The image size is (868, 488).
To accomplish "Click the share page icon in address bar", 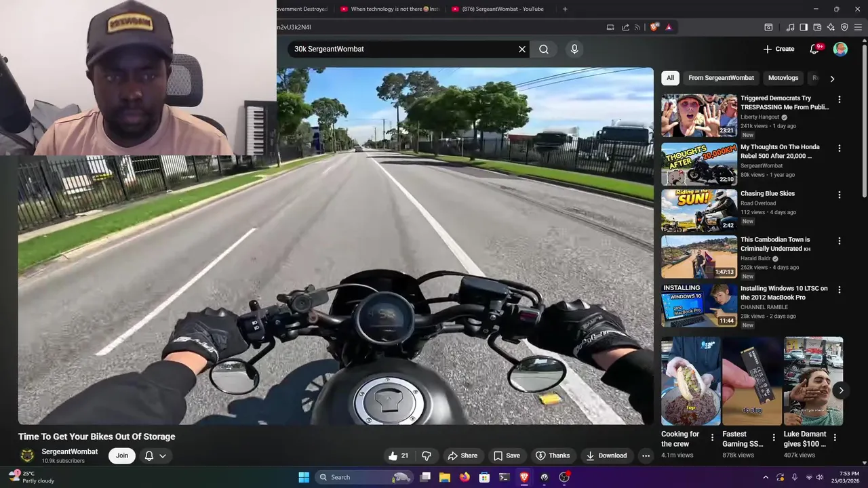I will tap(625, 27).
